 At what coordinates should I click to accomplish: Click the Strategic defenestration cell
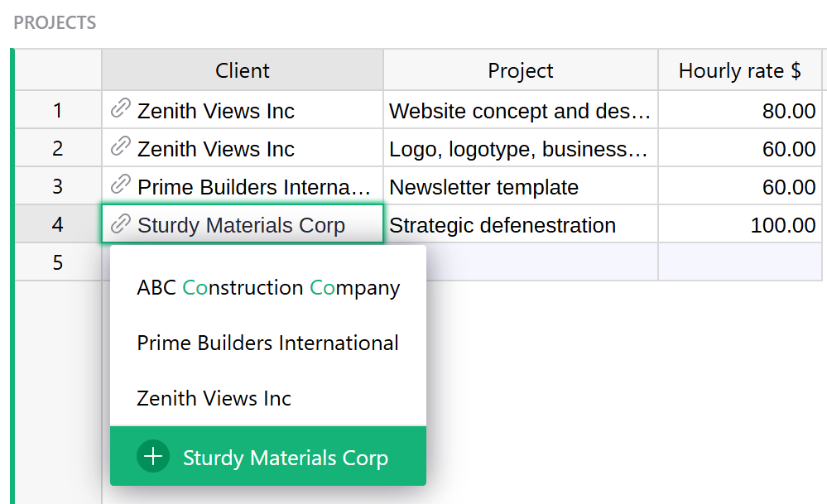pos(520,224)
